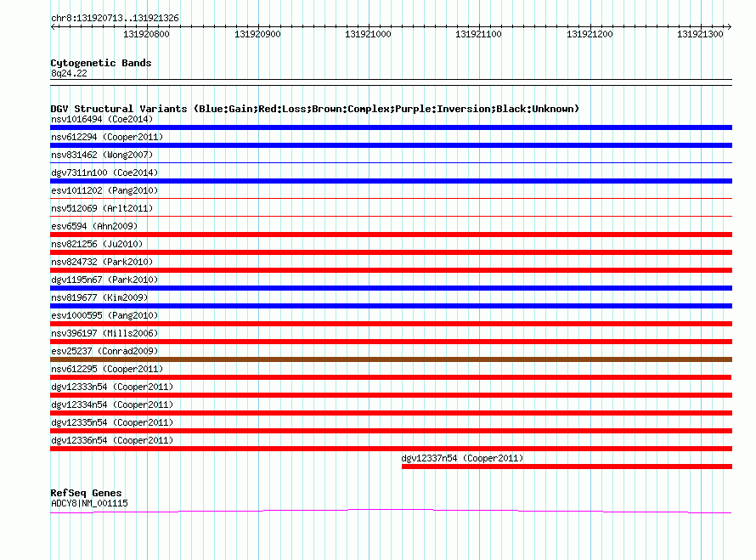Image resolution: width=756 pixels, height=560 pixels.
Task: Click the red loss bar under esv6594
Action: pos(391,235)
